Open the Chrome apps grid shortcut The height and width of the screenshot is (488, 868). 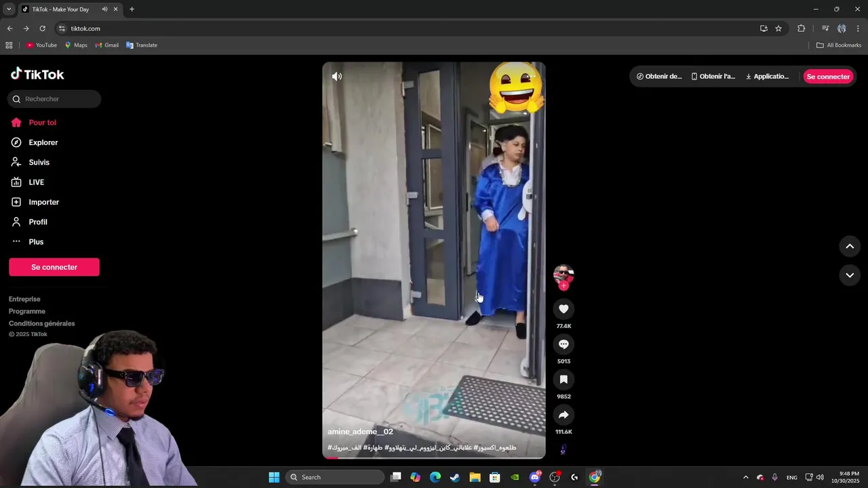pyautogui.click(x=9, y=45)
